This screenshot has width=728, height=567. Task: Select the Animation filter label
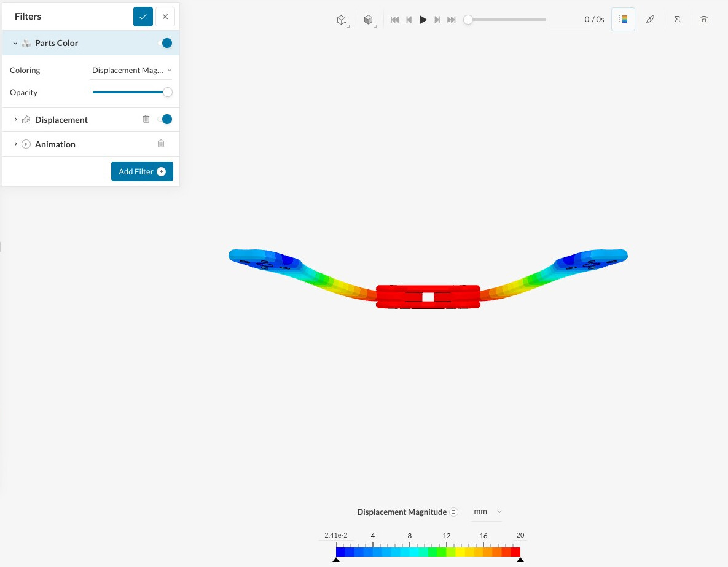point(55,144)
